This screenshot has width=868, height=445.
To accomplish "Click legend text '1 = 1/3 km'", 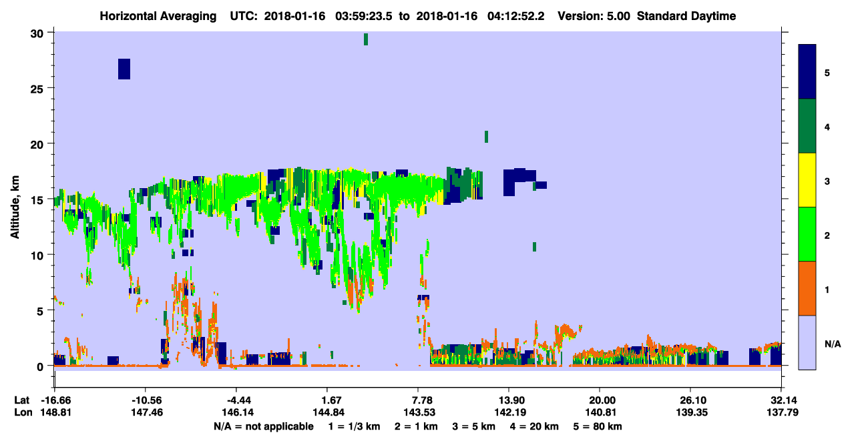I will [x=355, y=426].
